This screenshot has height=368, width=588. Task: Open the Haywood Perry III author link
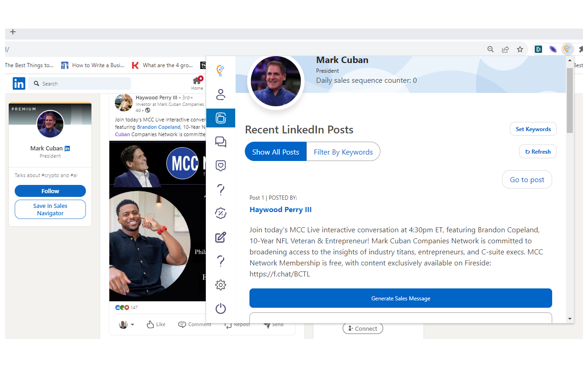click(x=280, y=210)
